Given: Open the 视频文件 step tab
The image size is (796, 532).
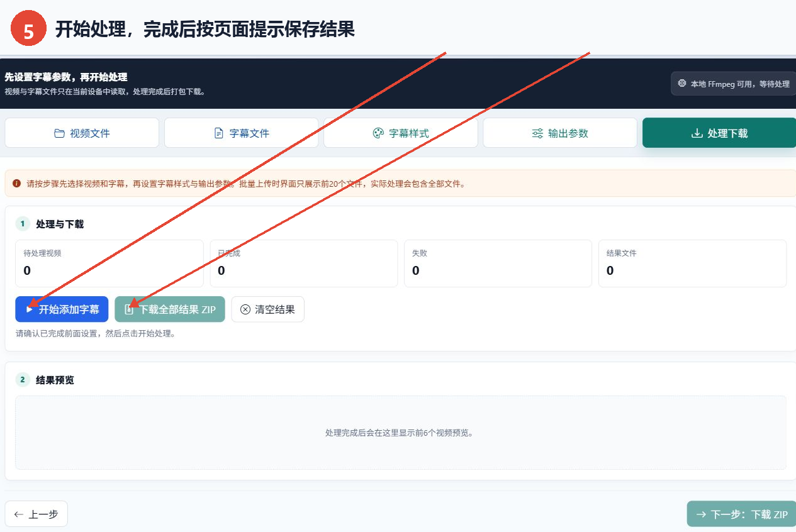Looking at the screenshot, I should pos(82,133).
